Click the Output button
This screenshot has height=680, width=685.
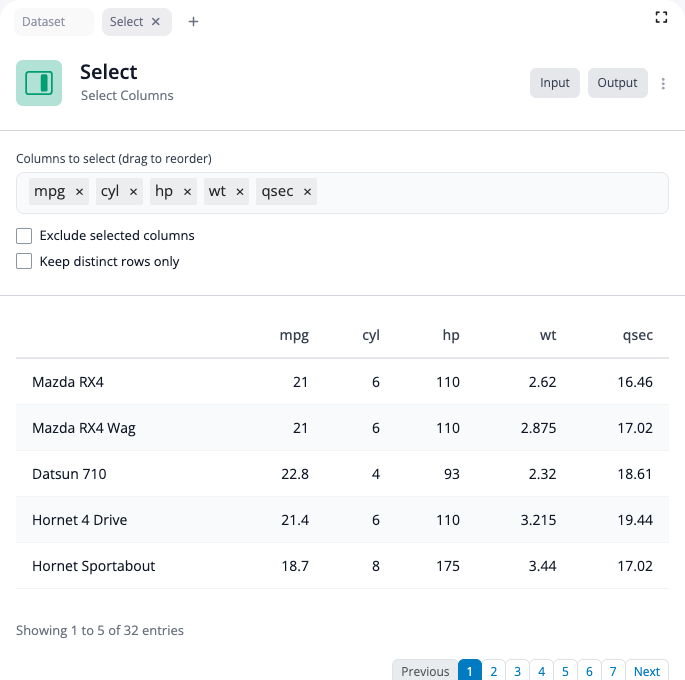tap(617, 83)
